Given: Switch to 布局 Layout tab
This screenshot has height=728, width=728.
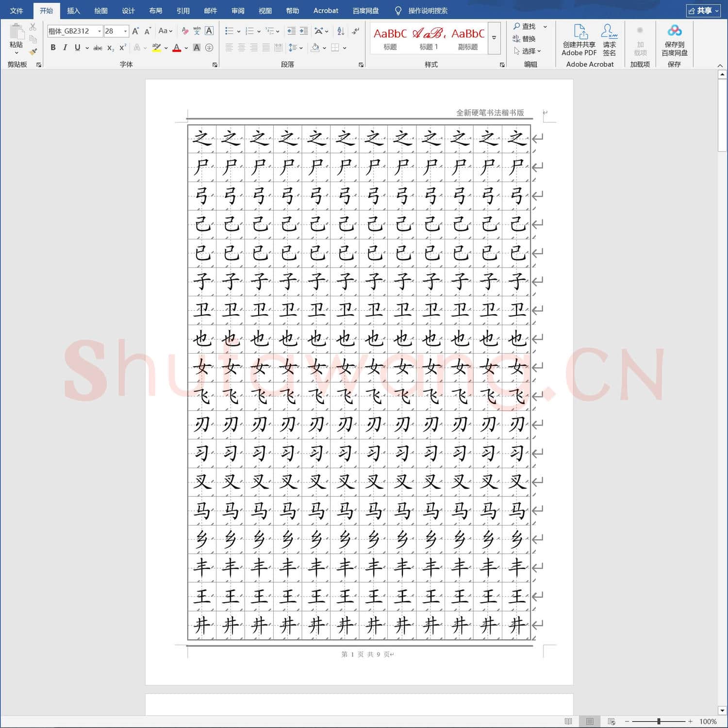Looking at the screenshot, I should [x=155, y=11].
